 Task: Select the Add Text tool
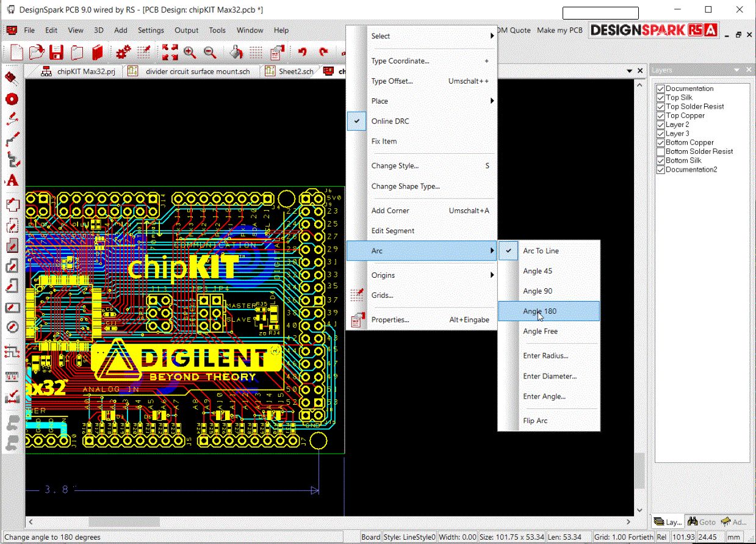[x=12, y=181]
